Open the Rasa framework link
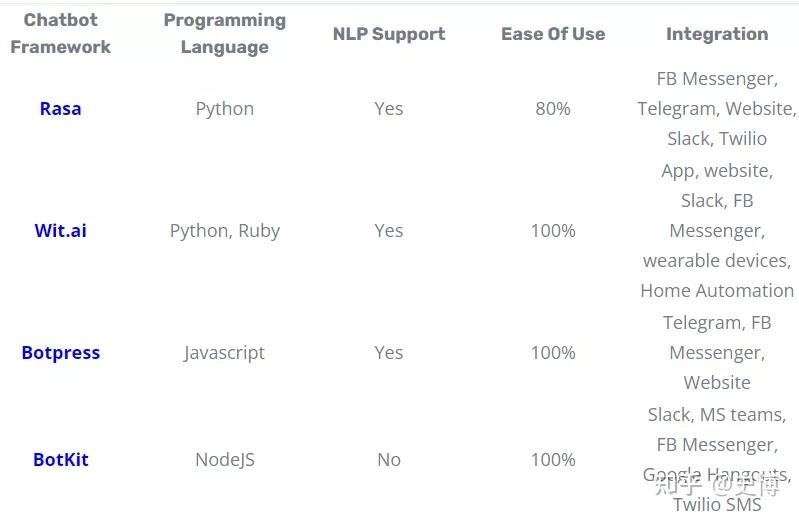This screenshot has width=799, height=518. point(60,109)
